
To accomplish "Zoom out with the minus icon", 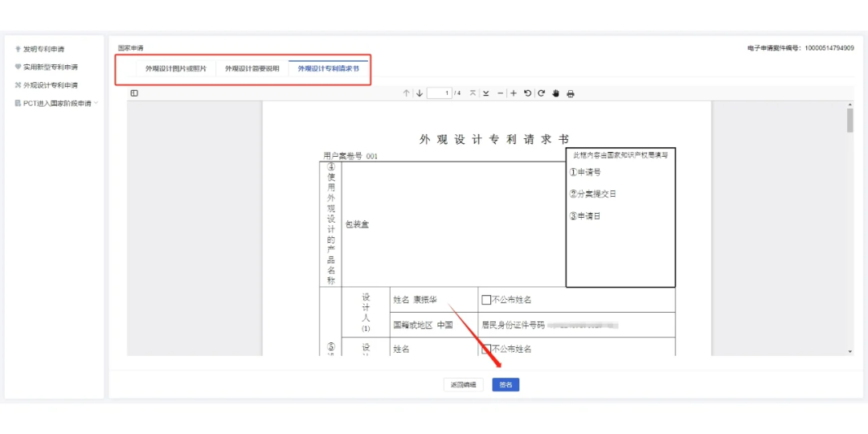I will pos(501,93).
